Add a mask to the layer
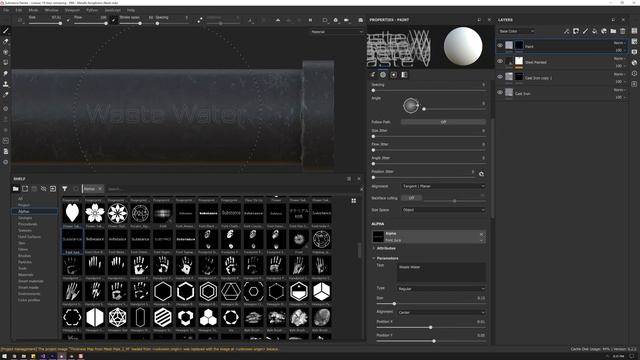Viewport: 640px width, 360px height. point(576,31)
